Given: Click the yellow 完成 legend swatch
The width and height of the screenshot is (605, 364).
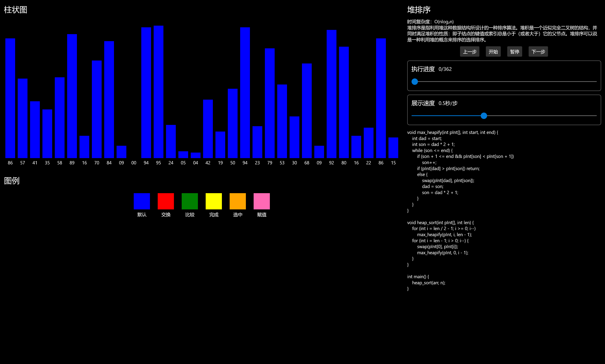Looking at the screenshot, I should [x=214, y=201].
